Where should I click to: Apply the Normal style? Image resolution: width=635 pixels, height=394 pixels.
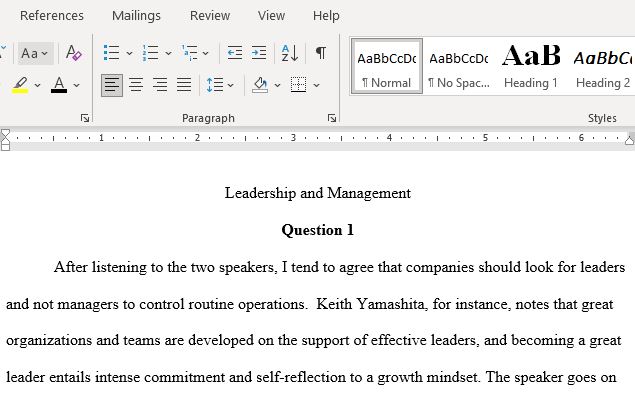tap(387, 66)
